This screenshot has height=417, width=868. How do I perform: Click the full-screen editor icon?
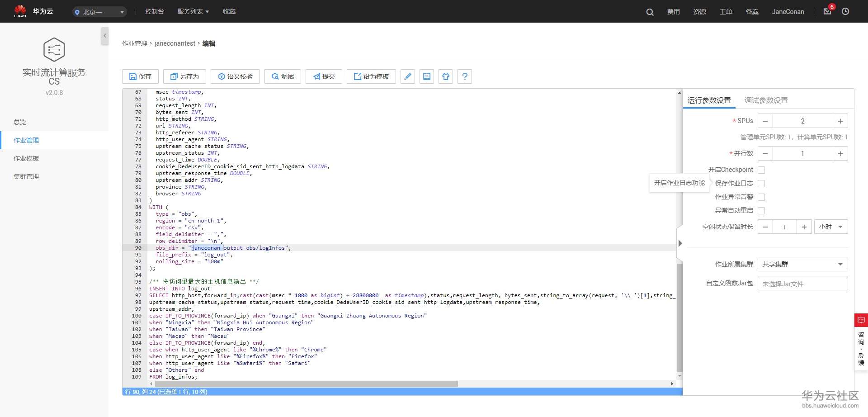pyautogui.click(x=427, y=76)
